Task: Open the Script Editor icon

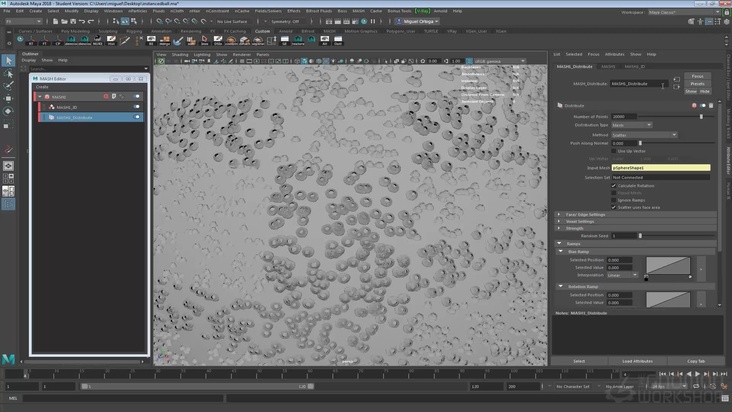Action: pos(725,398)
